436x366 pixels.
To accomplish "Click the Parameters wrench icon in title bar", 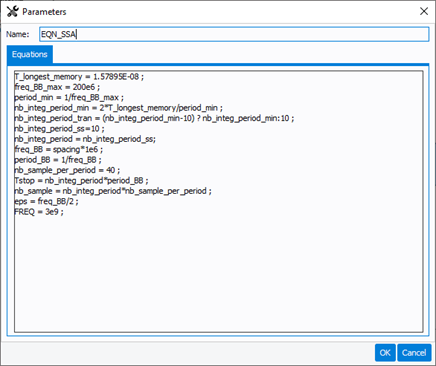I will 12,12.
